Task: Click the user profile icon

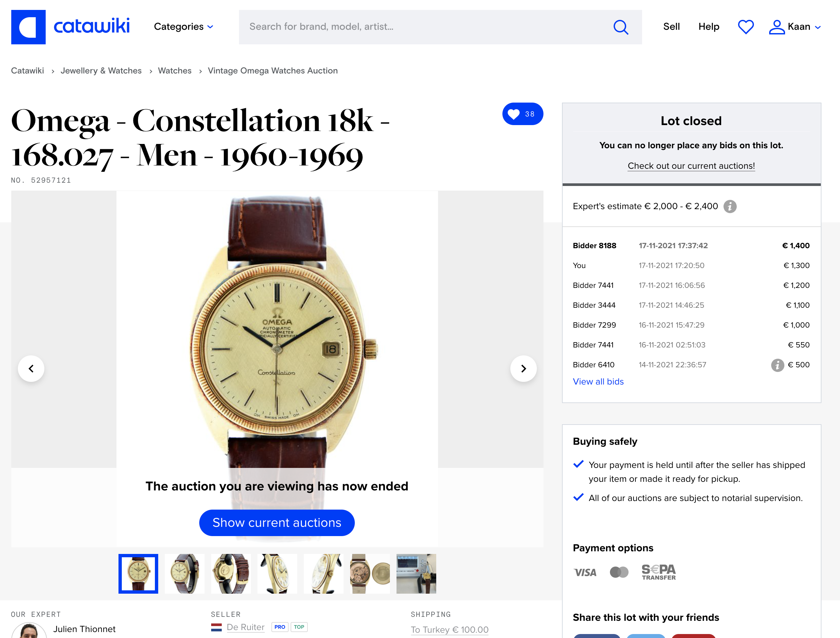Action: pos(776,27)
